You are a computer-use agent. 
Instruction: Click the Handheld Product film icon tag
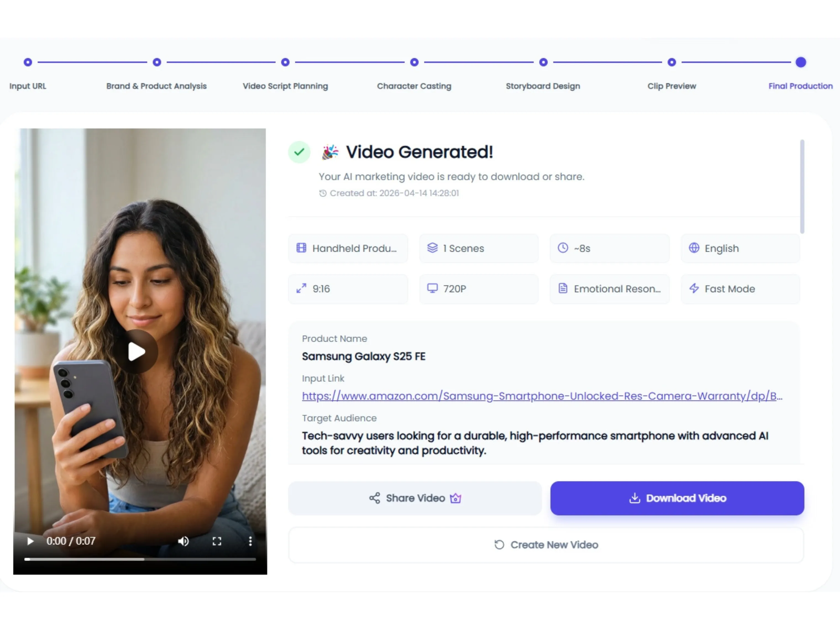(x=301, y=248)
